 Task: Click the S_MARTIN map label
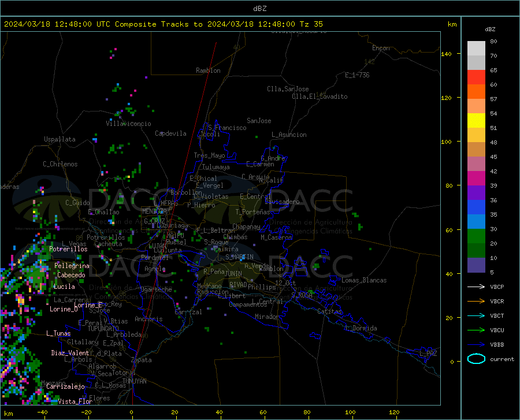pos(239,257)
